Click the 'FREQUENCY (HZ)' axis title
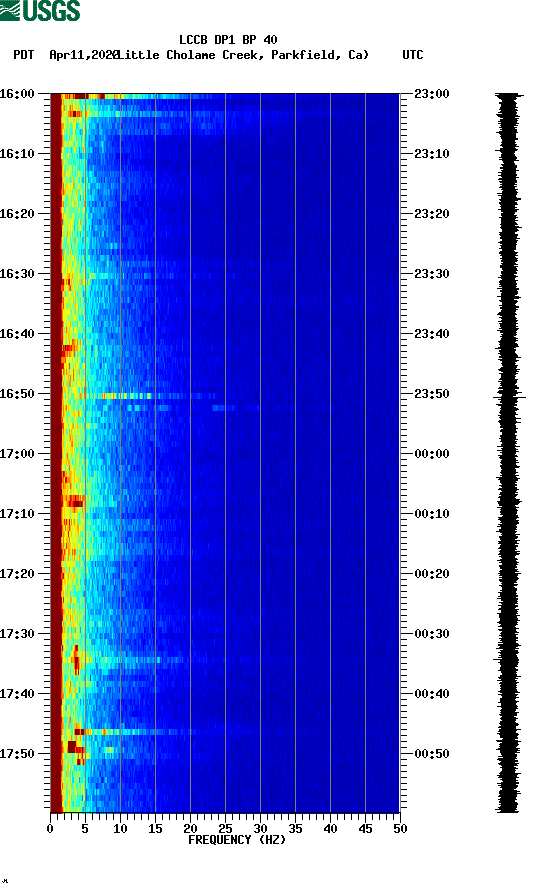The height and width of the screenshot is (892, 552). pos(237,840)
